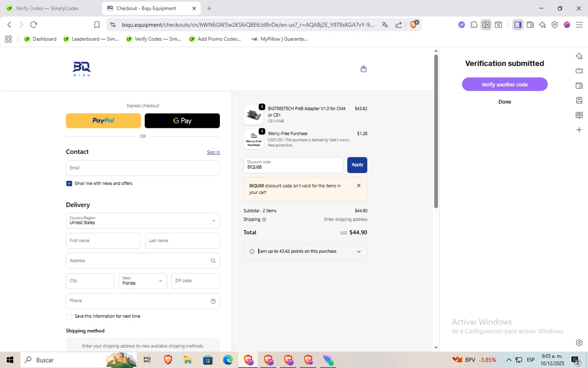Click sidebar add plus icon
The image size is (588, 368).
pos(579,130)
